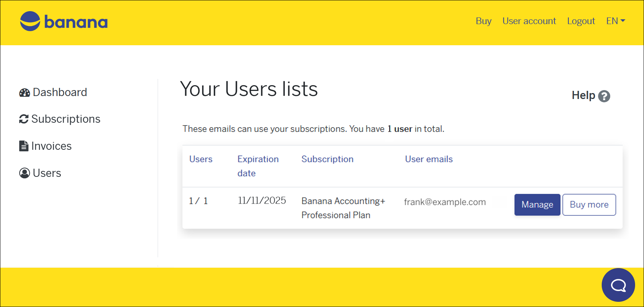The height and width of the screenshot is (307, 644).
Task: Click the Manage button
Action: 537,205
